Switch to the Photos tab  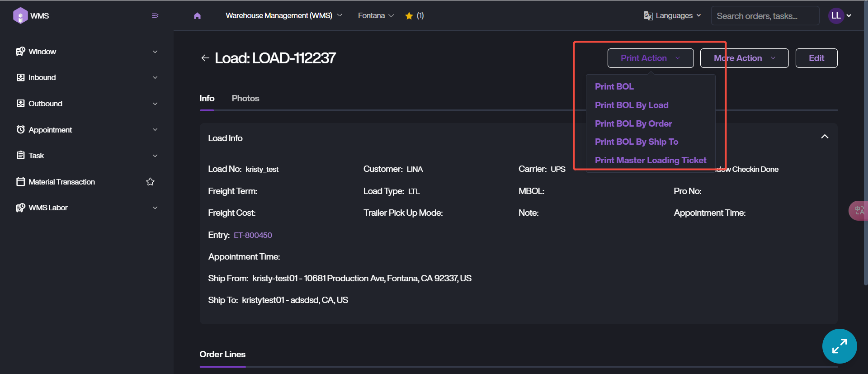(x=245, y=98)
